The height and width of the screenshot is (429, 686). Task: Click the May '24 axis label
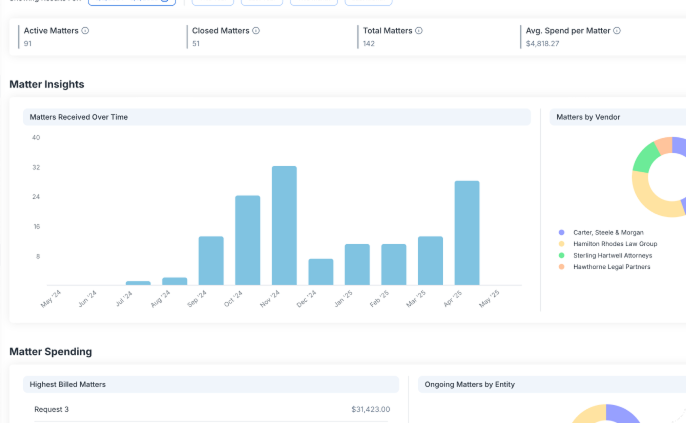[x=51, y=299]
